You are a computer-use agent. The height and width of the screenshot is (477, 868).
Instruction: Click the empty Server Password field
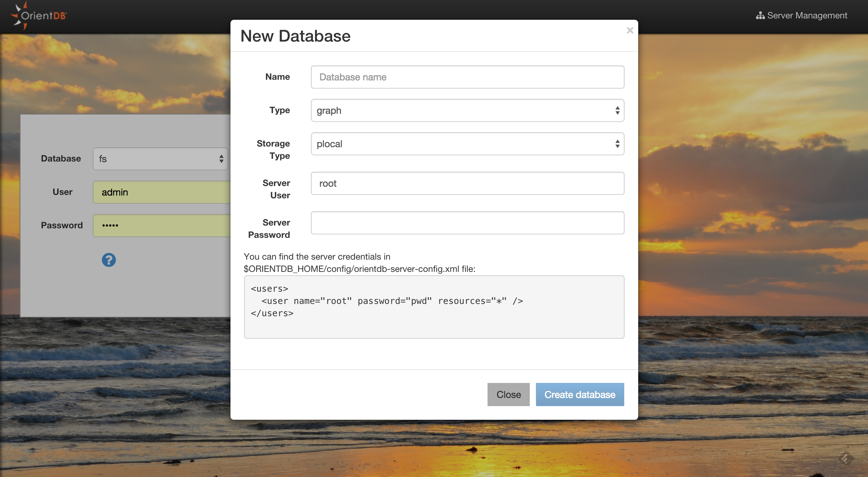[467, 223]
